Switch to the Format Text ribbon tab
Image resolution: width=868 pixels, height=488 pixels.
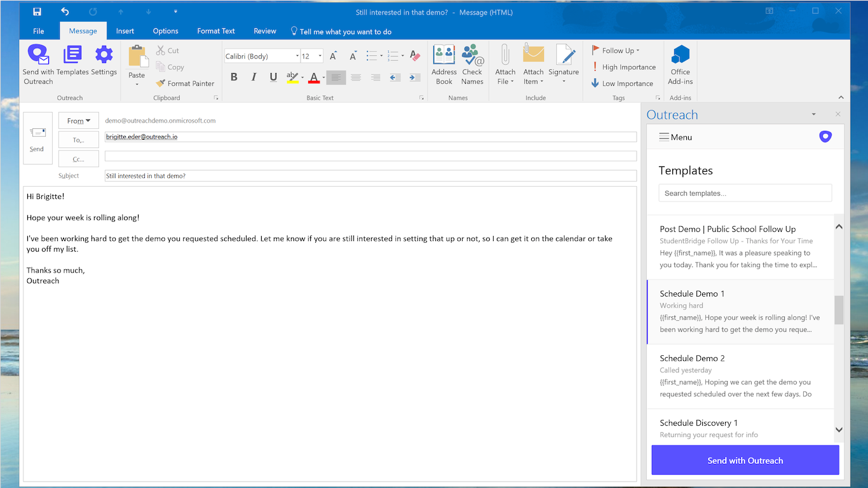(x=215, y=30)
